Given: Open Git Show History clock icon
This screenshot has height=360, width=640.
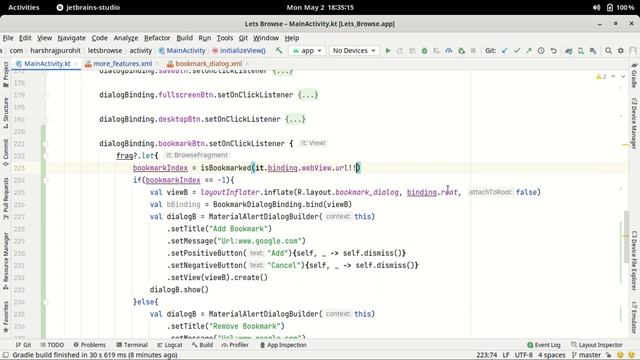Looking at the screenshot, I should pyautogui.click(x=541, y=51).
